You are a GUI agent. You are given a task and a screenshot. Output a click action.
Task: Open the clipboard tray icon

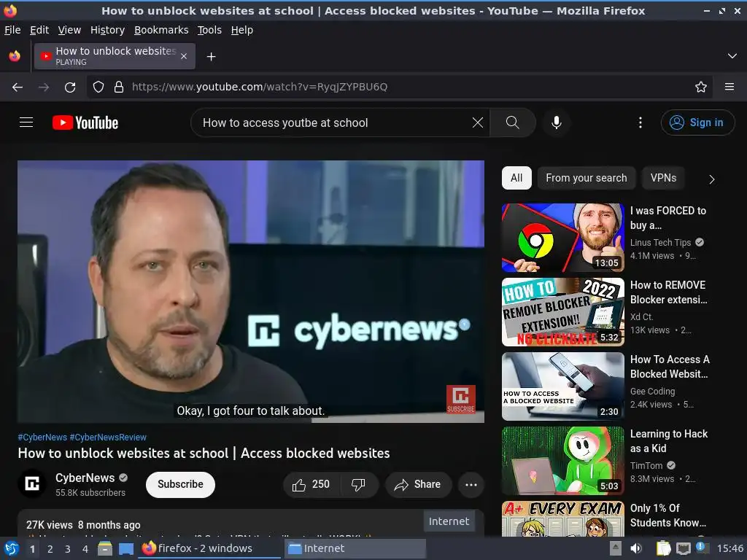click(663, 548)
